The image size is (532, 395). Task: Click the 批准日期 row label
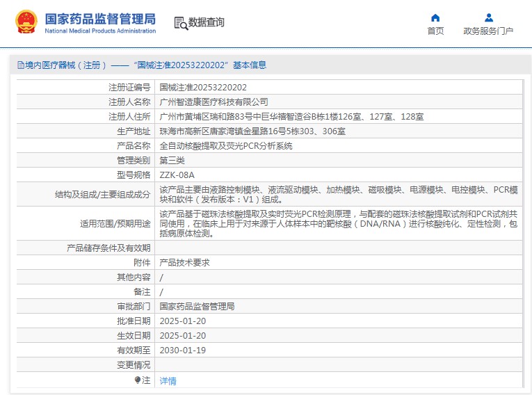[x=134, y=321]
